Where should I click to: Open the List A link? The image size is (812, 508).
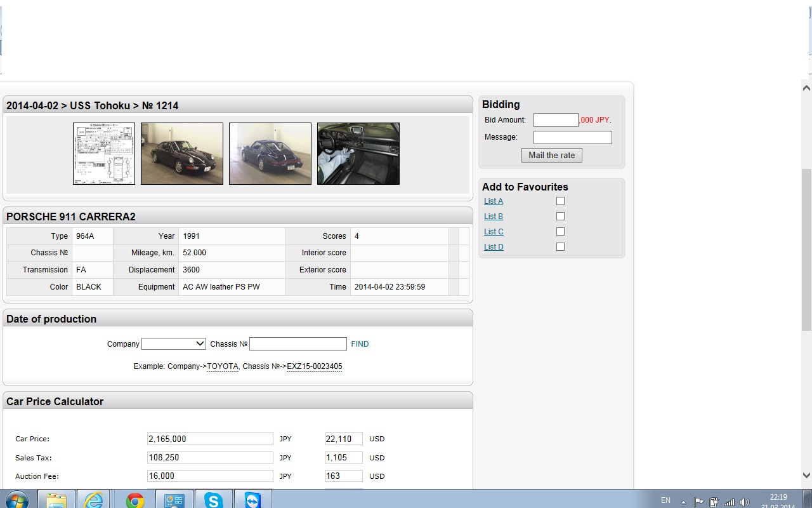[x=494, y=201]
